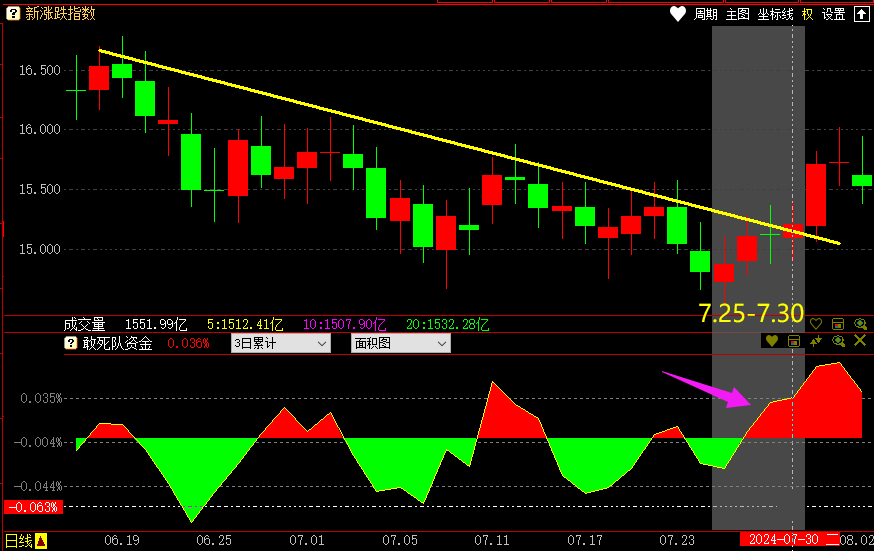Open the 3日累计 dropdown
874x551 pixels.
point(280,343)
